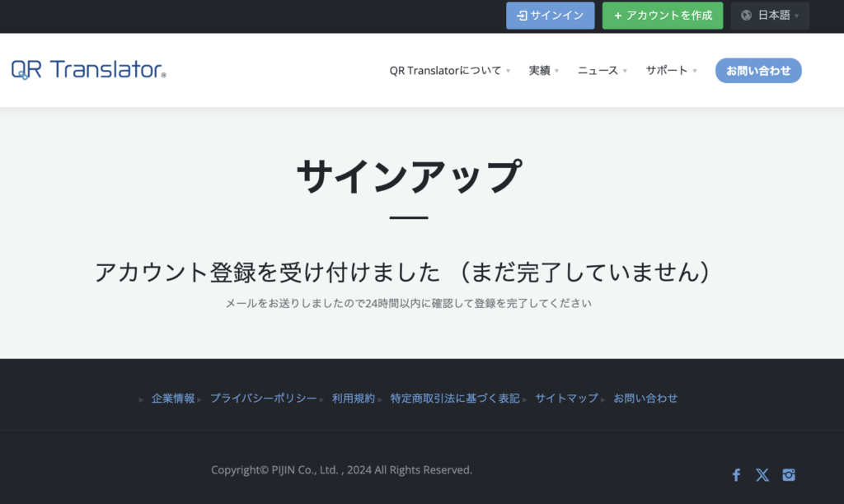
Task: Expand the 実績 dropdown menu
Action: coord(544,71)
